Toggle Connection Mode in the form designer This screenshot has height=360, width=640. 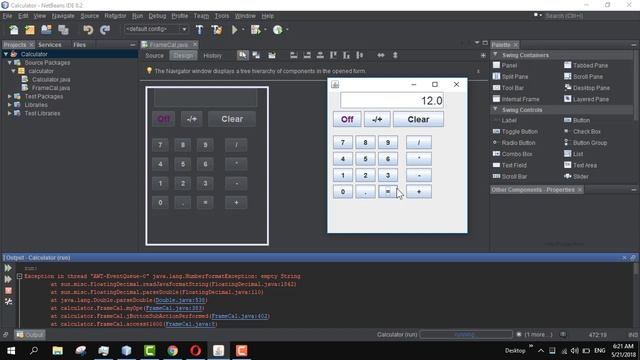256,55
